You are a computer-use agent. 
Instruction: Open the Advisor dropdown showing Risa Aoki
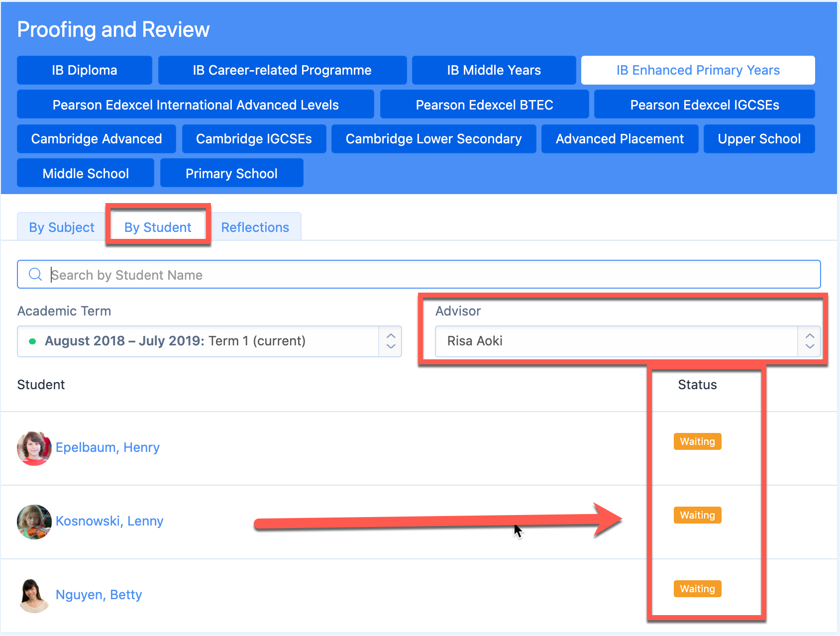click(x=628, y=341)
